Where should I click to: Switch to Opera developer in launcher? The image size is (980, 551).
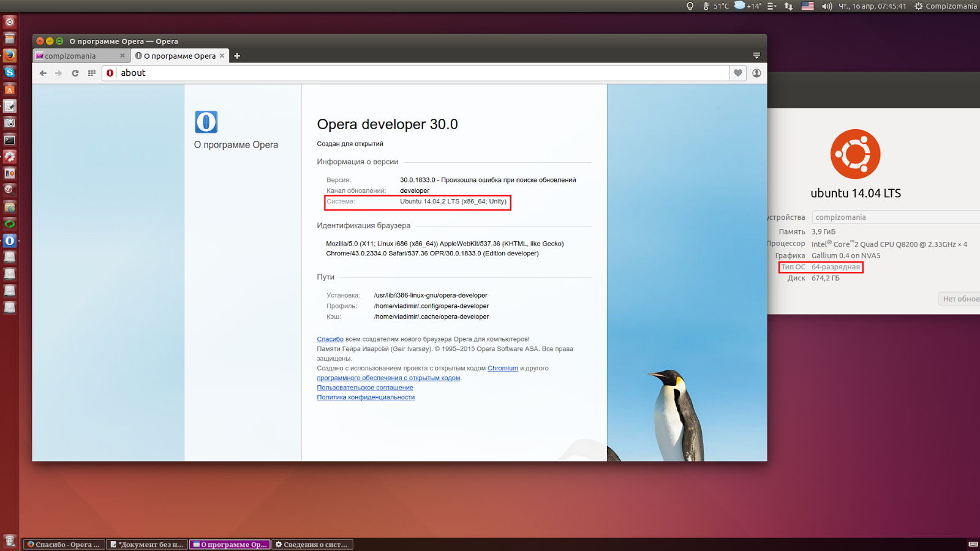point(9,241)
